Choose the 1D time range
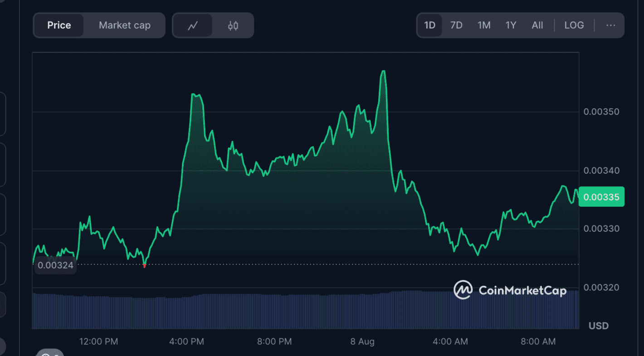644x356 pixels. coord(429,25)
